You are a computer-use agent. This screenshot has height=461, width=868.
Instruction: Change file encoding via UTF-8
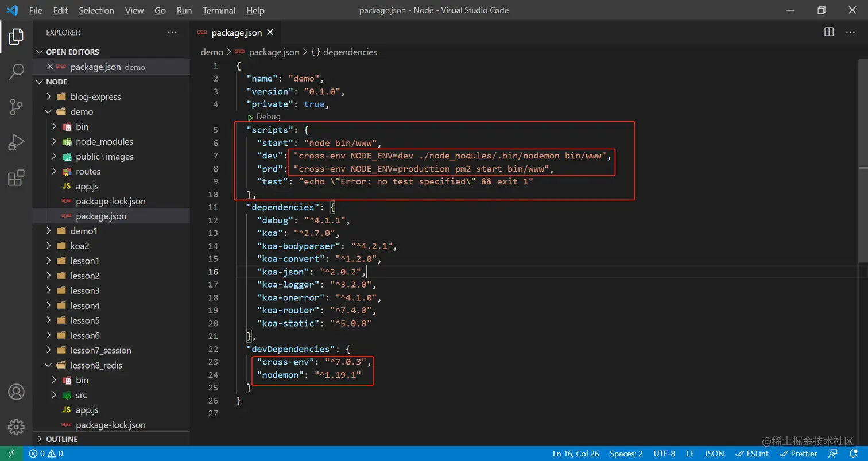pyautogui.click(x=664, y=454)
